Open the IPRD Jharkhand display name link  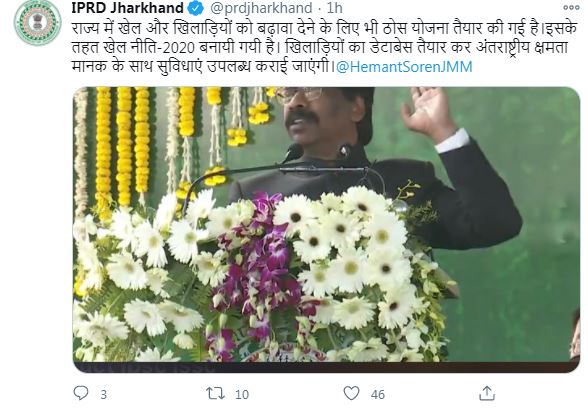[x=128, y=8]
